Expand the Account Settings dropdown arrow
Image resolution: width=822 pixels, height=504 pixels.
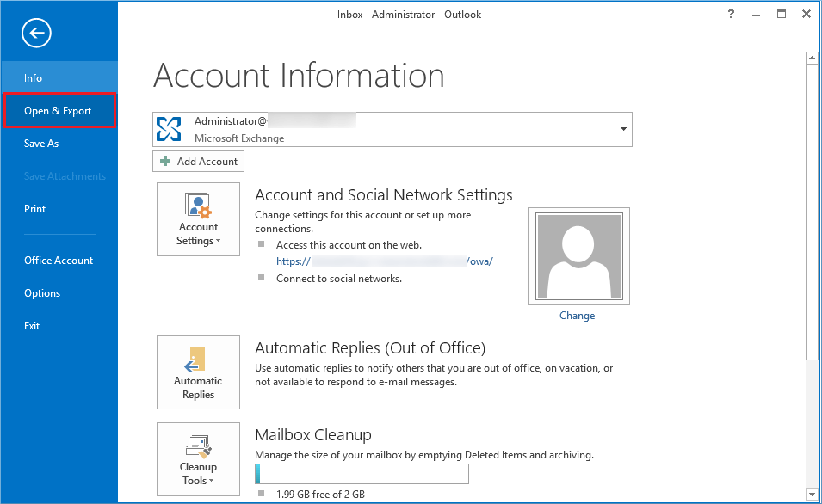pyautogui.click(x=218, y=242)
